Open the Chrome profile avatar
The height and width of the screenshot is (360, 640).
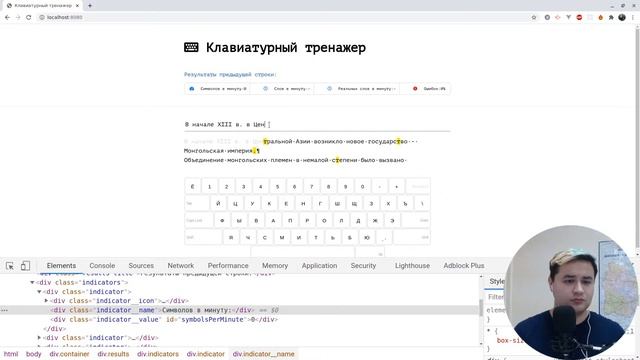pyautogui.click(x=622, y=17)
